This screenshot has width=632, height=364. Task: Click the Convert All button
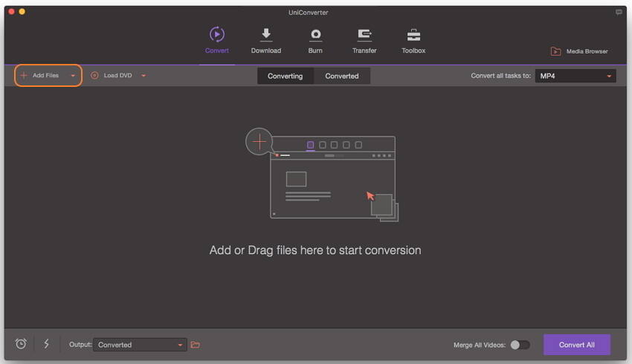point(577,345)
